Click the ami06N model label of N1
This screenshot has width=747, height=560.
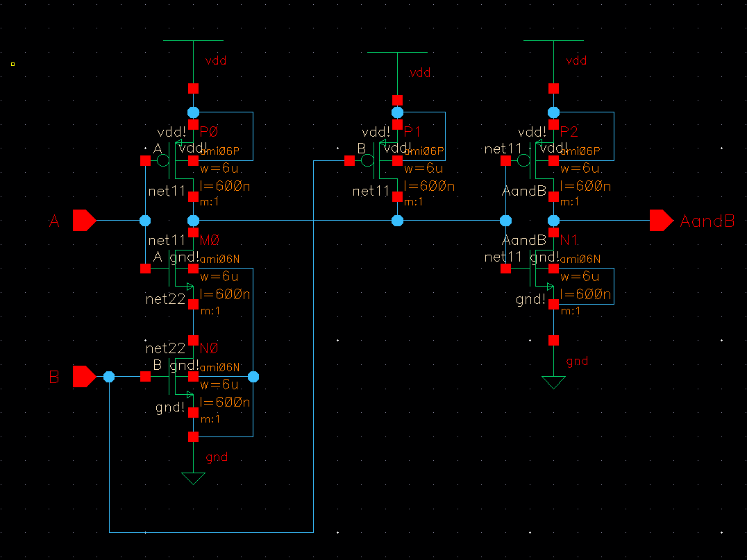point(580,259)
